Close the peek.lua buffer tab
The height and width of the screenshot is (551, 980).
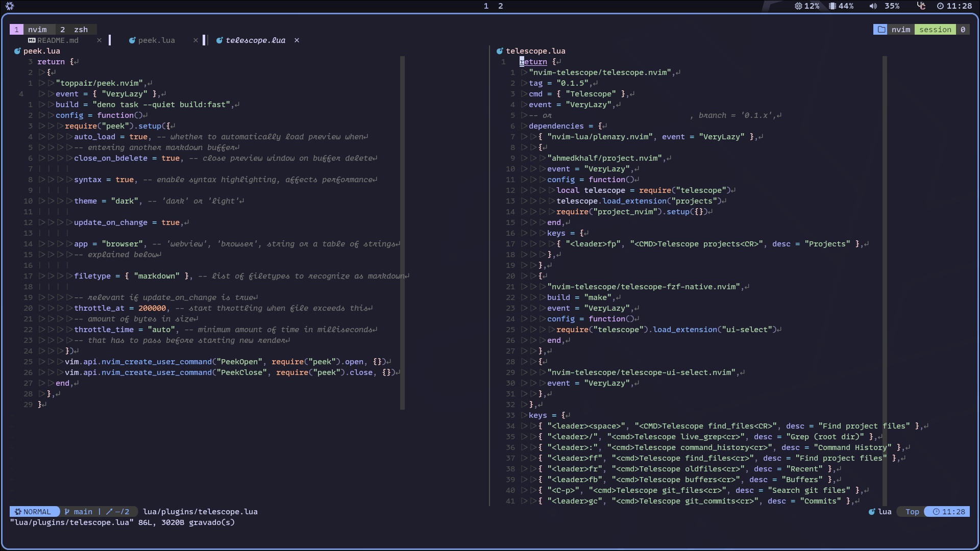click(x=195, y=40)
